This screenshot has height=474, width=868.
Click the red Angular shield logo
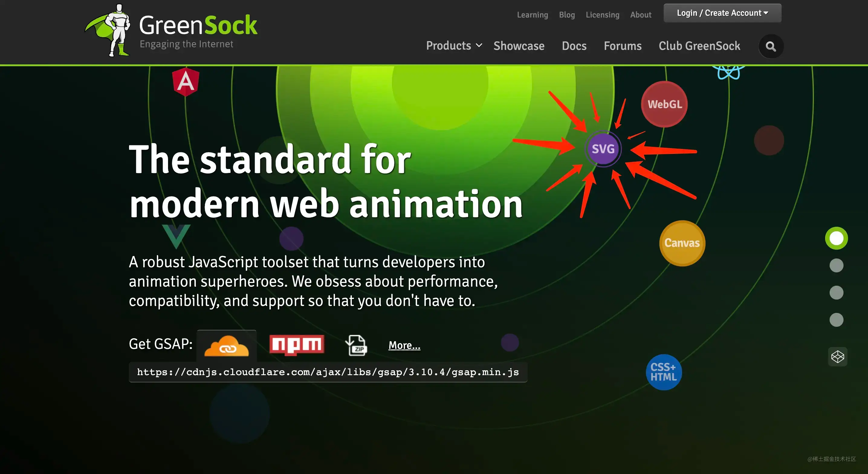click(185, 82)
